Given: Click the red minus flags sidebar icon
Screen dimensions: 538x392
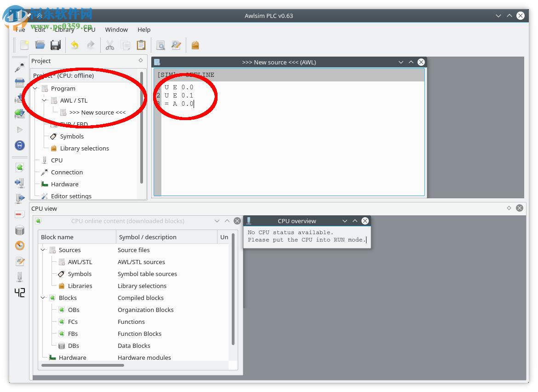Looking at the screenshot, I should click(x=20, y=214).
